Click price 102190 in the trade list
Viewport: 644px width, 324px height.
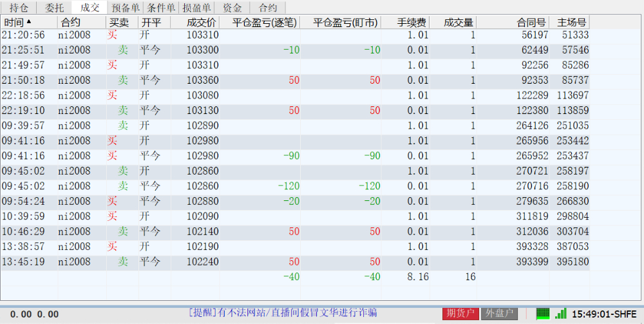pyautogui.click(x=202, y=247)
